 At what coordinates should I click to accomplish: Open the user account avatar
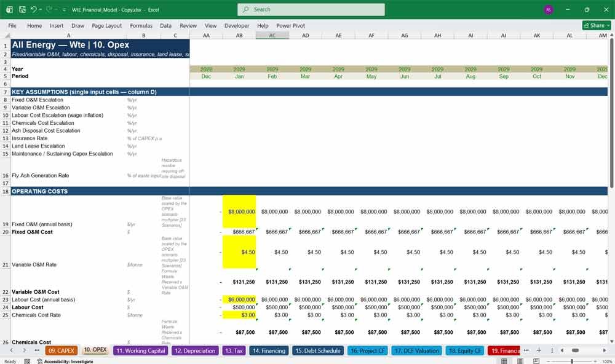[549, 9]
